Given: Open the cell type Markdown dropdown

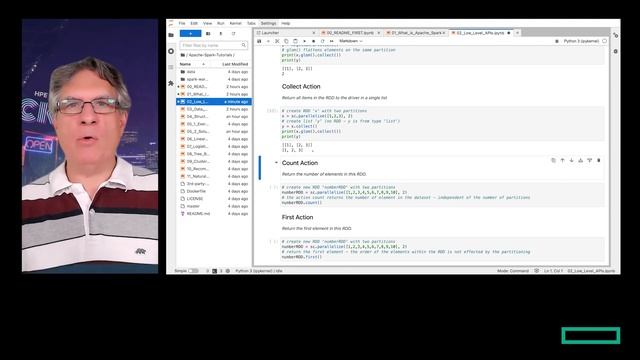Looking at the screenshot, I should pyautogui.click(x=351, y=41).
